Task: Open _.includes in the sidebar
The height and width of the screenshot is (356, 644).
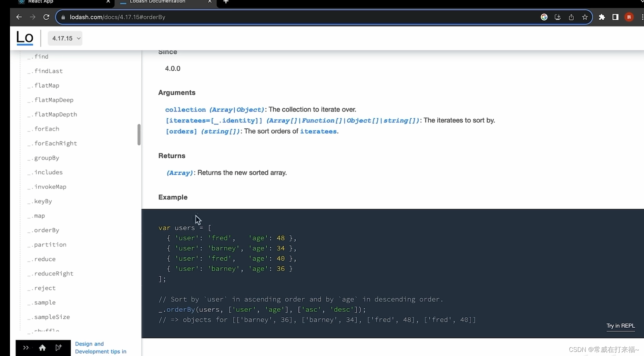Action: (45, 172)
